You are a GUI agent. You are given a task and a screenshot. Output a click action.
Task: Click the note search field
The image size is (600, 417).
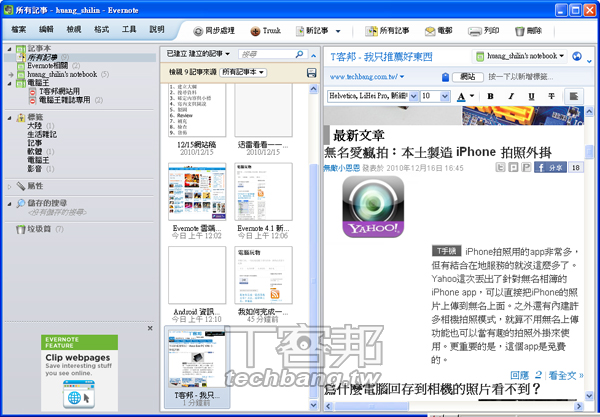(x=266, y=54)
